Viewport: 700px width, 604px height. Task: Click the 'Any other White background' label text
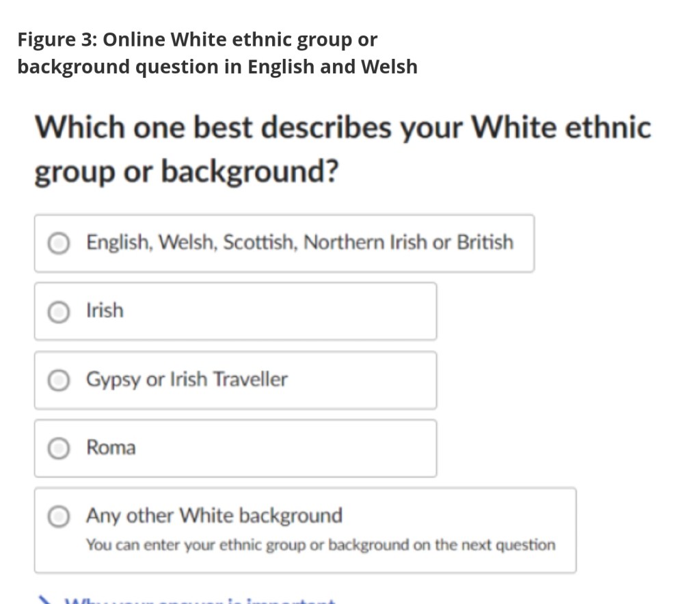coord(214,516)
